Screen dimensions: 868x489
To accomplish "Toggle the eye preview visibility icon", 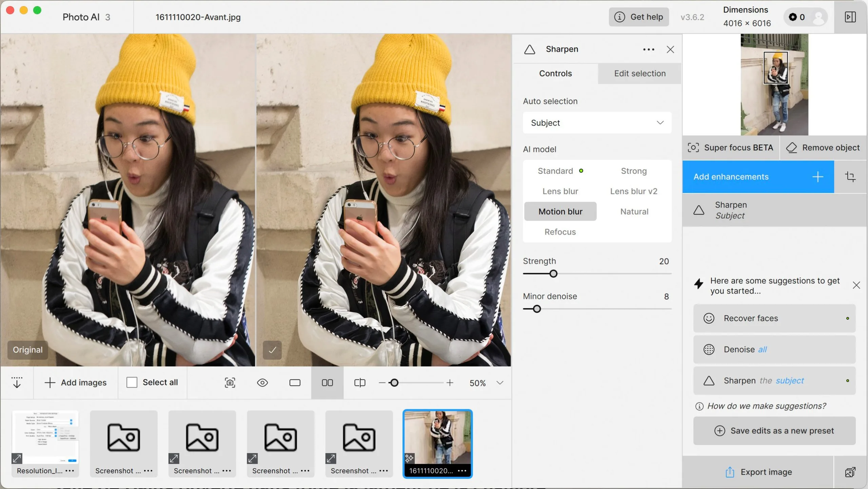I will click(x=262, y=383).
